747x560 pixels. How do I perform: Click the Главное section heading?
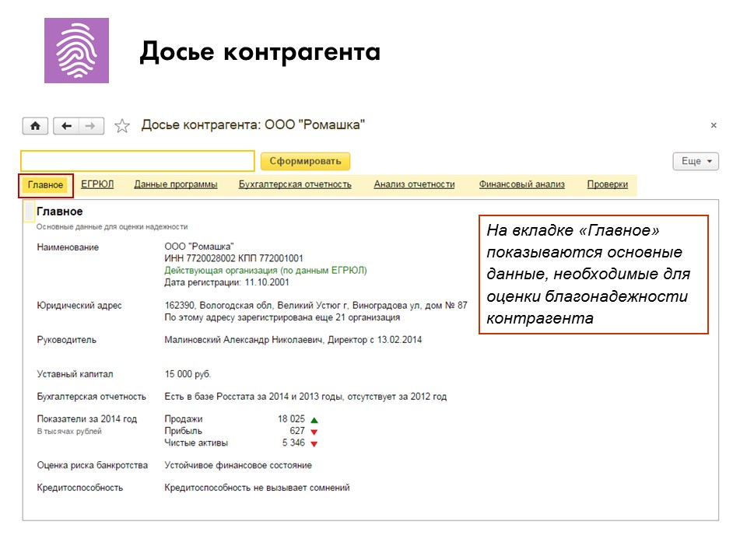[60, 212]
